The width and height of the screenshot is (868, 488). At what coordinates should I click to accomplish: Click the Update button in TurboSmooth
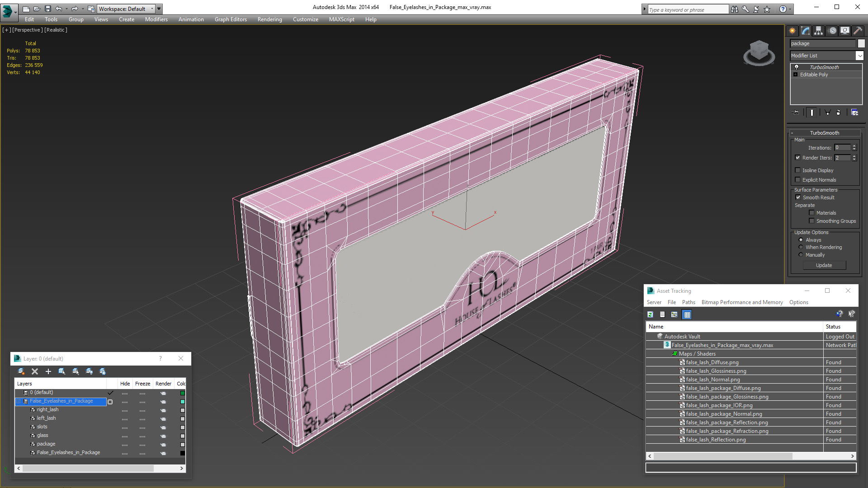click(x=824, y=265)
